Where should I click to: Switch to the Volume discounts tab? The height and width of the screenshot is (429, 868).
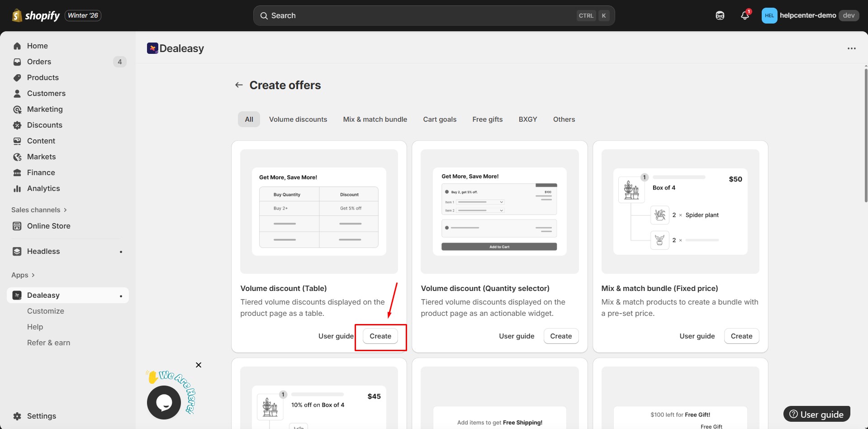[x=298, y=119]
